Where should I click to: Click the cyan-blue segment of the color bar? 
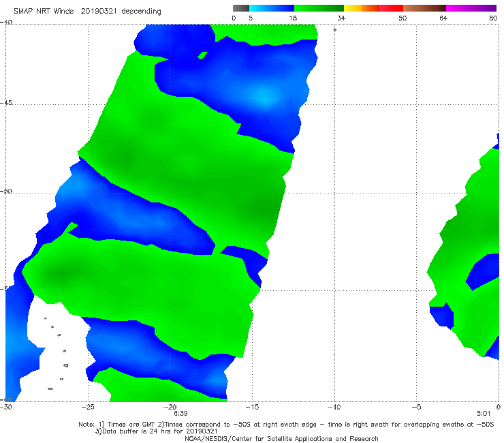coord(272,8)
